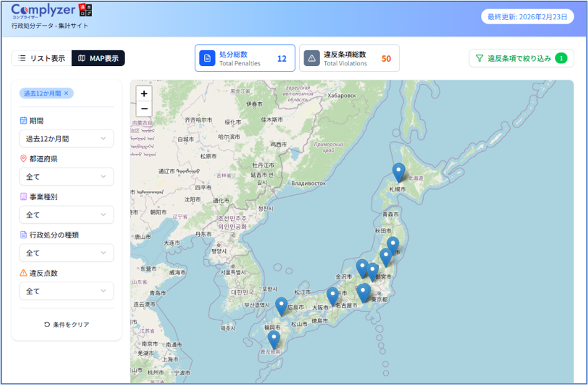Open the 行政処分の種類 dropdown
The width and height of the screenshot is (588, 385).
tap(67, 253)
